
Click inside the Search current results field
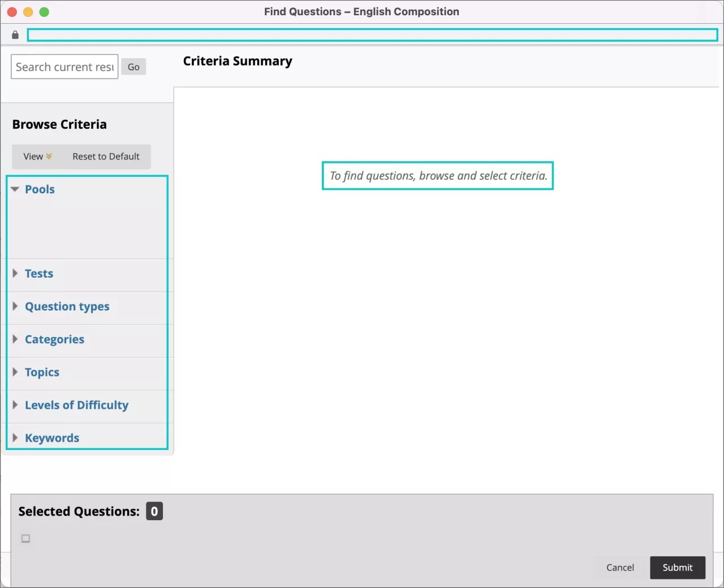click(64, 66)
